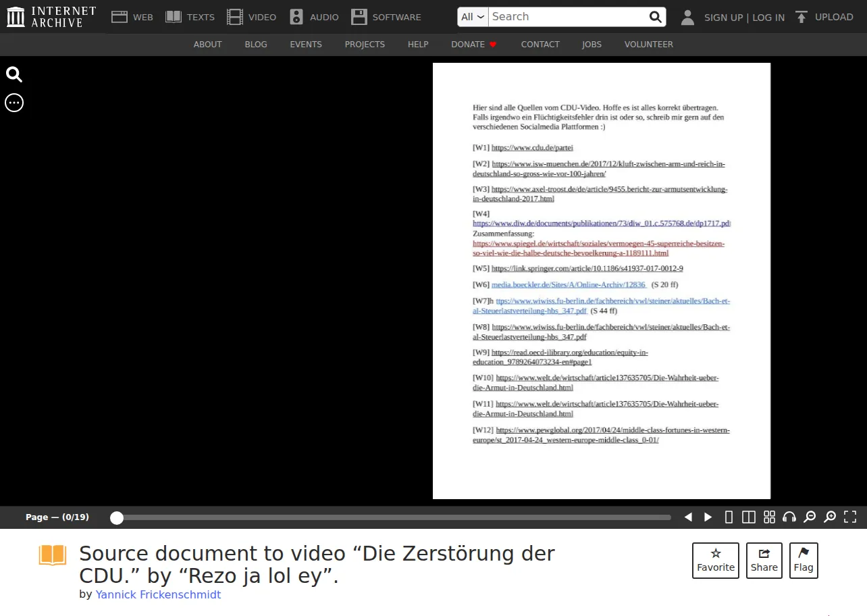Viewport: 867px width, 616px height.
Task: Click the SIGN UP link
Action: click(723, 18)
